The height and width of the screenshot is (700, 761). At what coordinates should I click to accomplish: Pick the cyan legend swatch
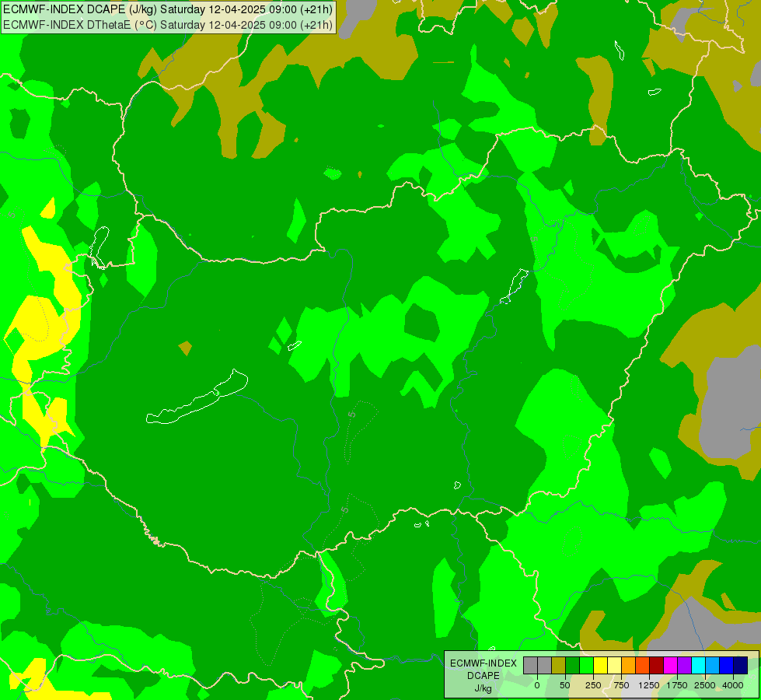tap(698, 665)
